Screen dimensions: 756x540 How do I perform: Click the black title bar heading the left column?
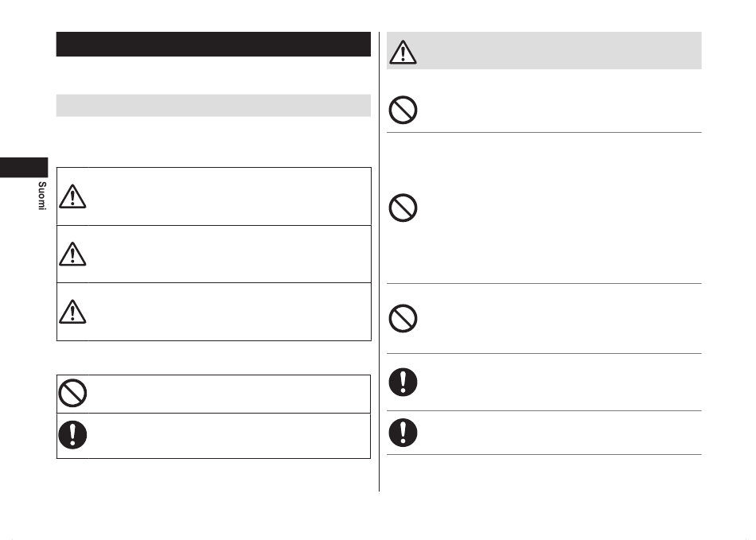[213, 45]
